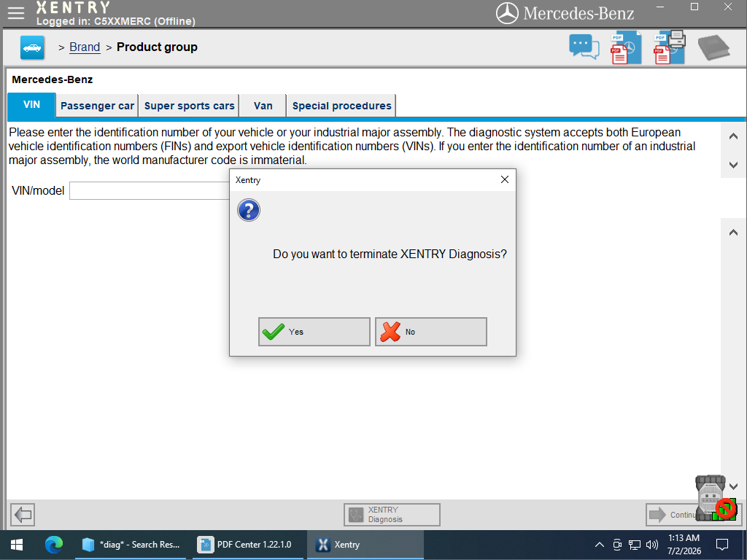Open the PDF print icon
This screenshot has width=747, height=560.
coord(670,47)
